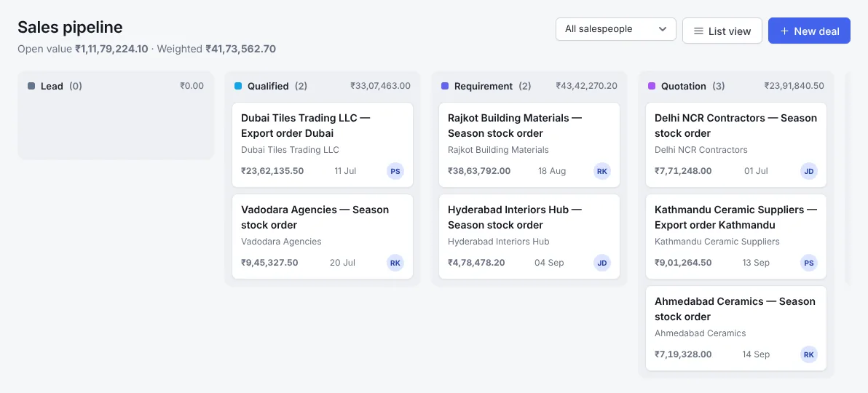
Task: Click the grey Delhi NCR Contractors company name
Action: (701, 150)
